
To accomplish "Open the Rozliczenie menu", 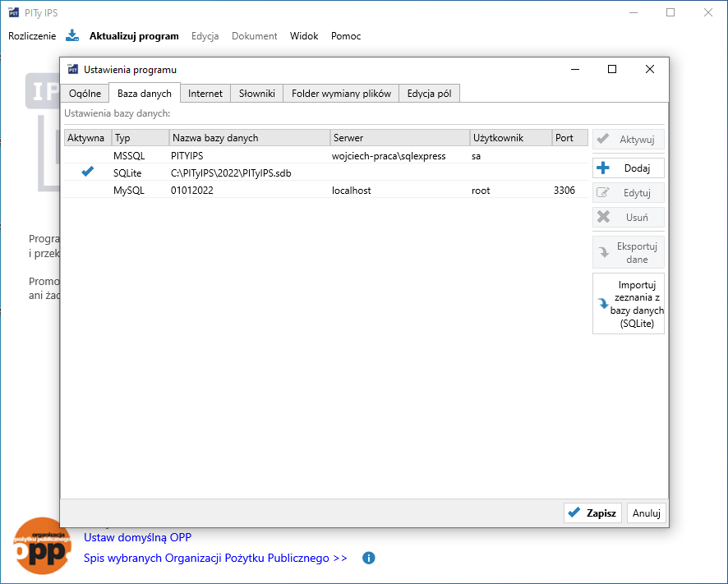I will point(32,36).
